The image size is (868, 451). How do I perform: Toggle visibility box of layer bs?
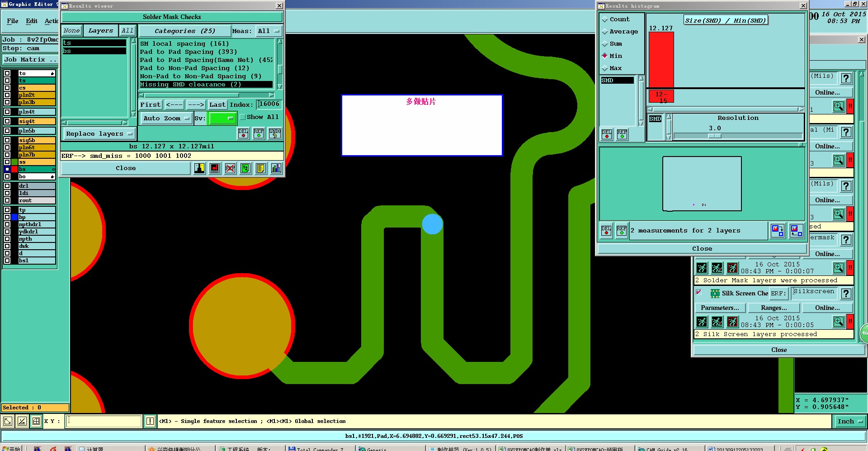pos(7,169)
